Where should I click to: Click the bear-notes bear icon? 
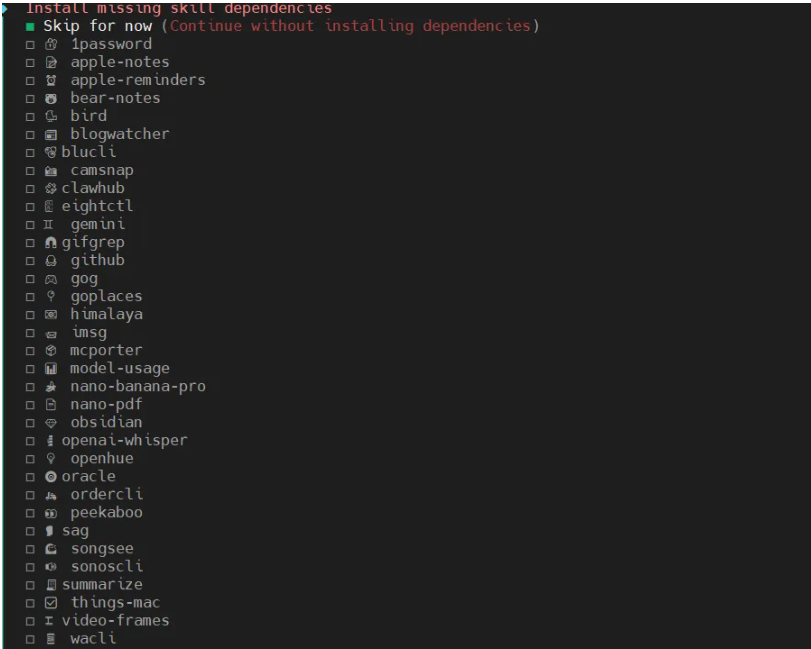(51, 99)
